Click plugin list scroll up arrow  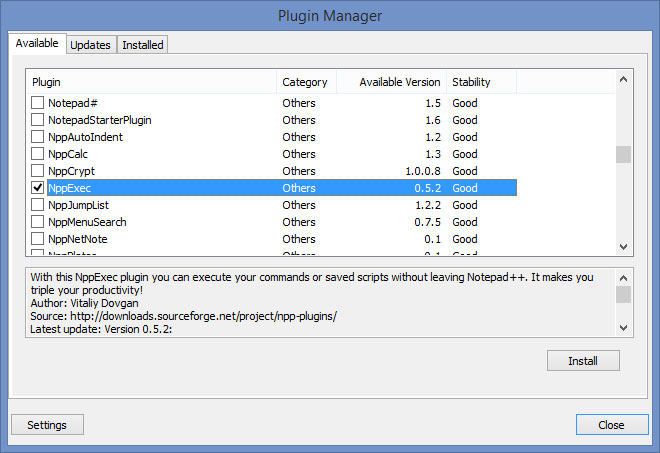click(x=624, y=79)
